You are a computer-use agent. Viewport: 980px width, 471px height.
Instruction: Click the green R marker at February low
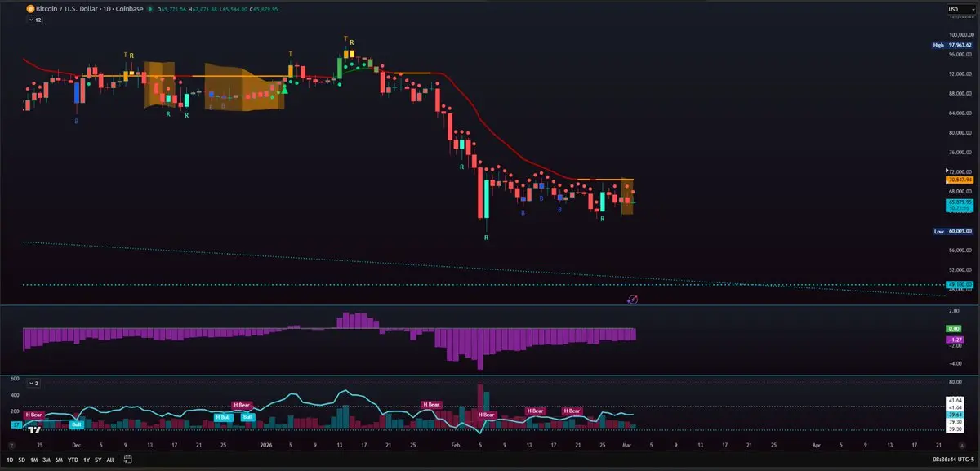pyautogui.click(x=487, y=237)
